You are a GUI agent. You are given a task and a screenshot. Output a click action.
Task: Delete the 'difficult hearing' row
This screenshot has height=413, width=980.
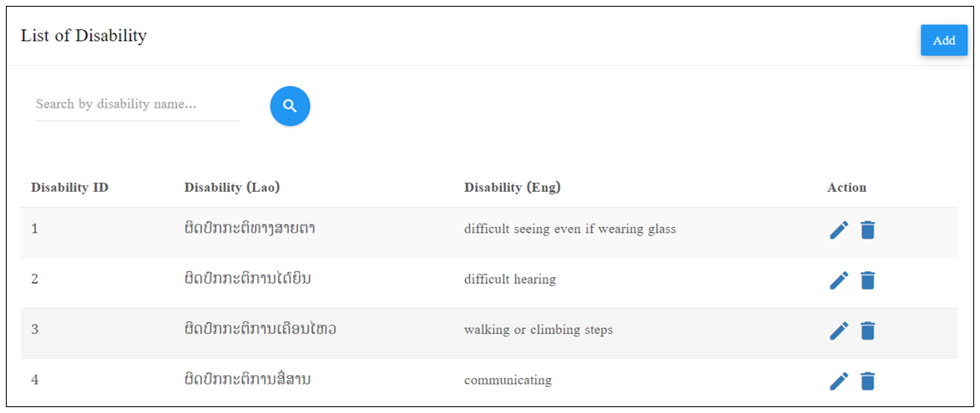point(867,280)
